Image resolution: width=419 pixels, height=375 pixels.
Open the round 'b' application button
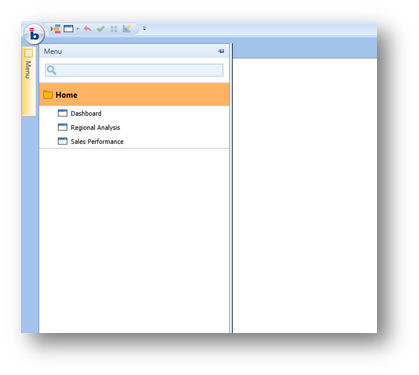point(34,34)
